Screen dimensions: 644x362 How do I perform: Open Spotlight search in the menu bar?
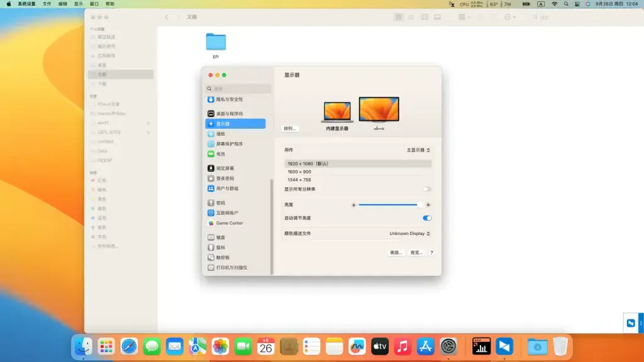coord(566,4)
